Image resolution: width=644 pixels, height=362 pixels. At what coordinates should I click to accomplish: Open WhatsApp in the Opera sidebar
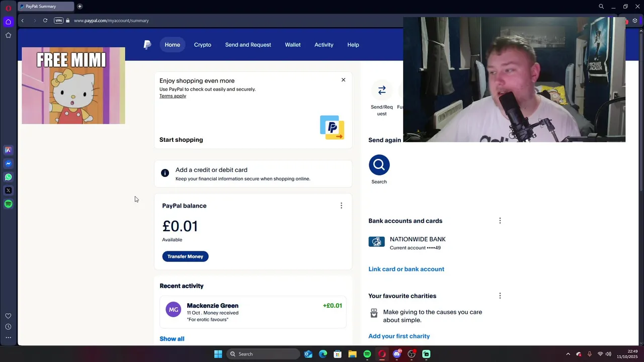coord(8,177)
